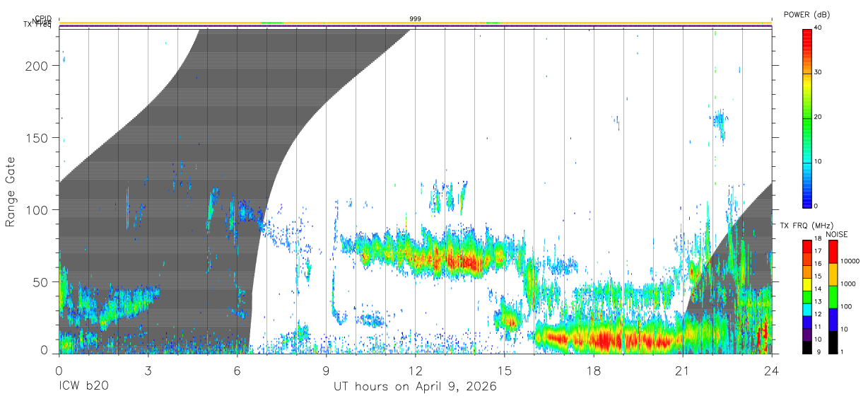The height and width of the screenshot is (401, 868).
Task: Click x-axis tick label "12"
Action: (416, 370)
